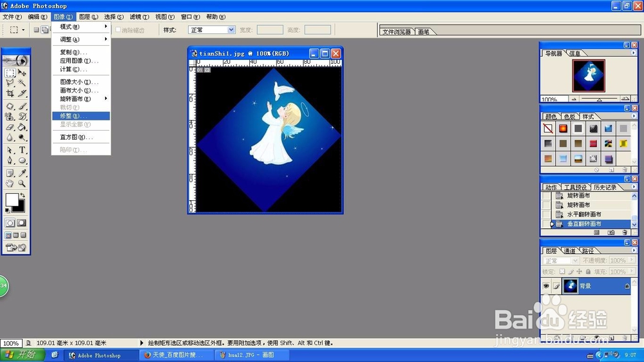The width and height of the screenshot is (644, 362).
Task: Switch to 天使_百度图片搜 taskbar window
Action: pyautogui.click(x=177, y=355)
